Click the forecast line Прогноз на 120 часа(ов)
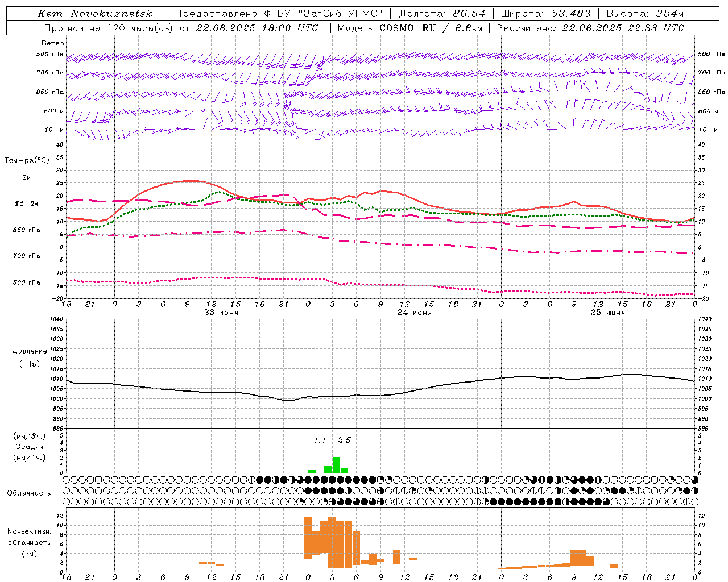The width and height of the screenshot is (728, 582). 109,28
